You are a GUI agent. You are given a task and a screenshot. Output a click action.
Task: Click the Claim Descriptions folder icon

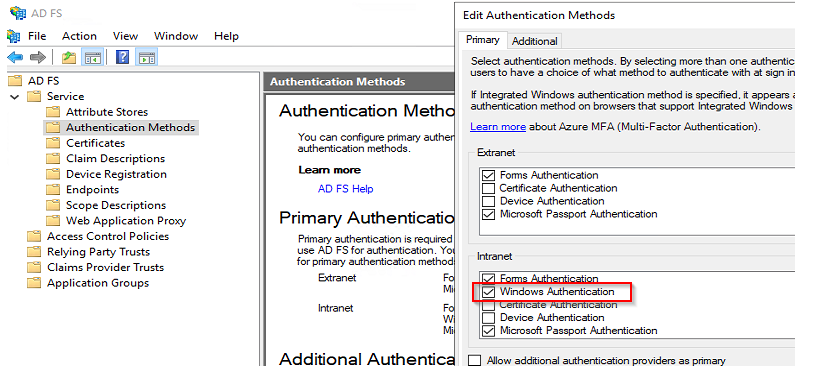[53, 159]
